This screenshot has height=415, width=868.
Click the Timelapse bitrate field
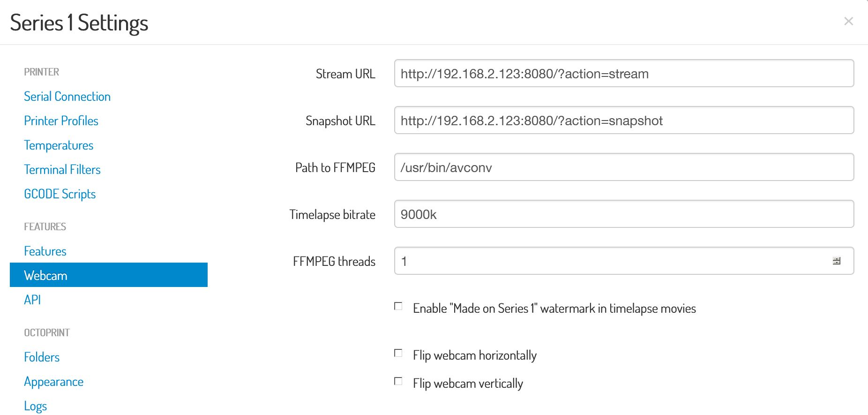click(624, 214)
